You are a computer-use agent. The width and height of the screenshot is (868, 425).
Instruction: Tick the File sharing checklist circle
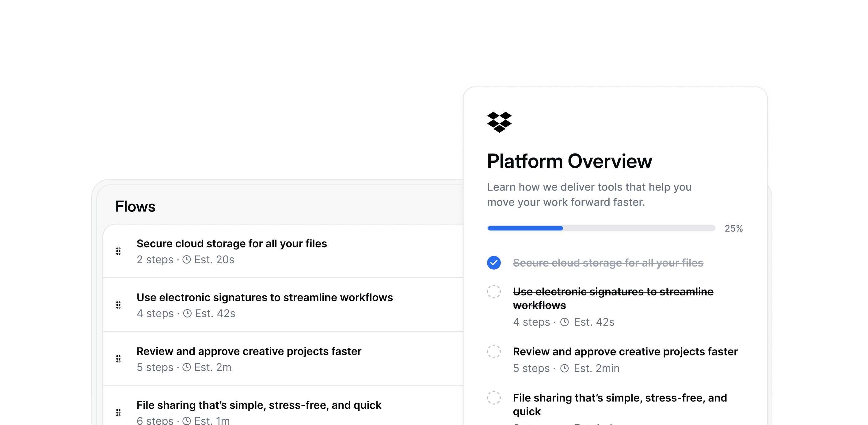(494, 398)
